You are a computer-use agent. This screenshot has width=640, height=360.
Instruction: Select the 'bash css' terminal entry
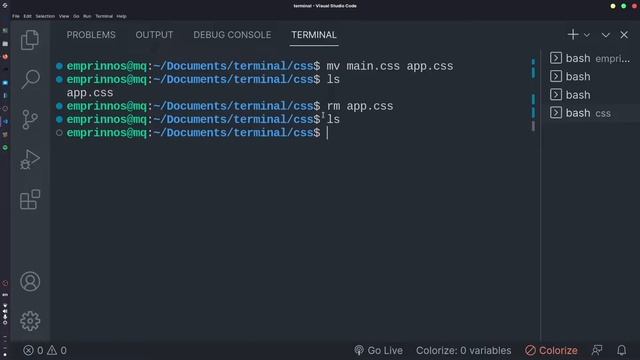590,113
